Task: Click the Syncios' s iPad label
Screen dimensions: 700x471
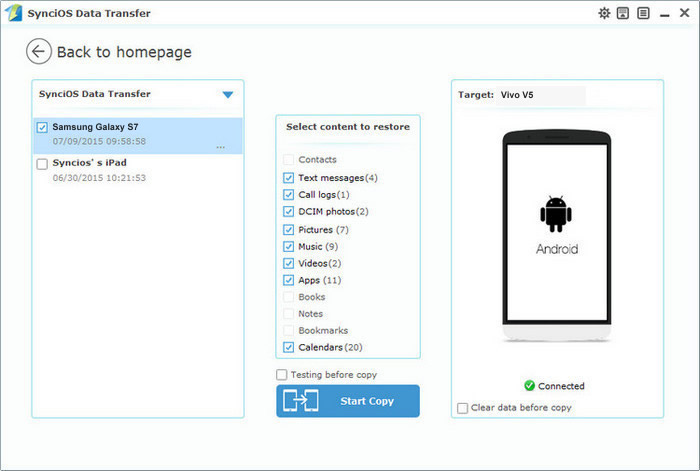Action: (x=90, y=163)
